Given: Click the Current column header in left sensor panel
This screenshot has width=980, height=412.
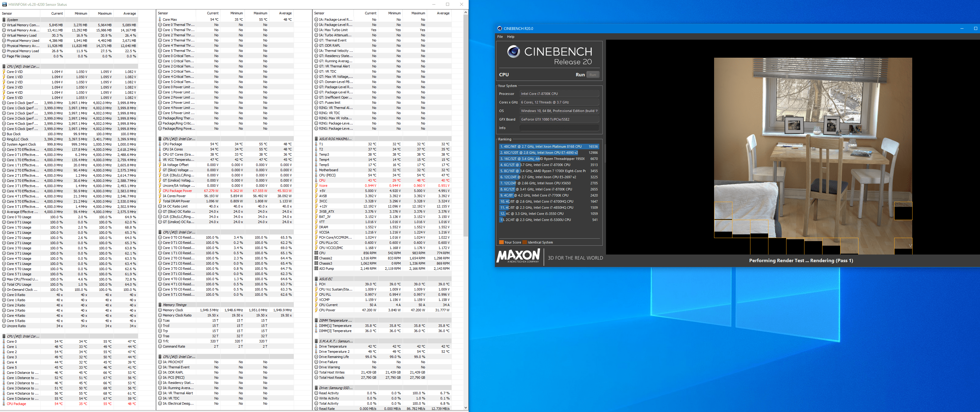Looking at the screenshot, I should (57, 13).
